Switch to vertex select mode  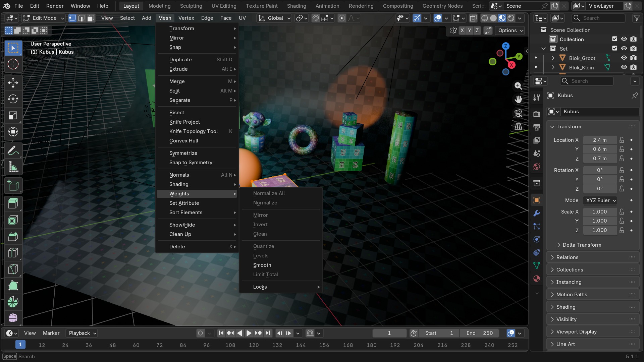[x=72, y=18]
